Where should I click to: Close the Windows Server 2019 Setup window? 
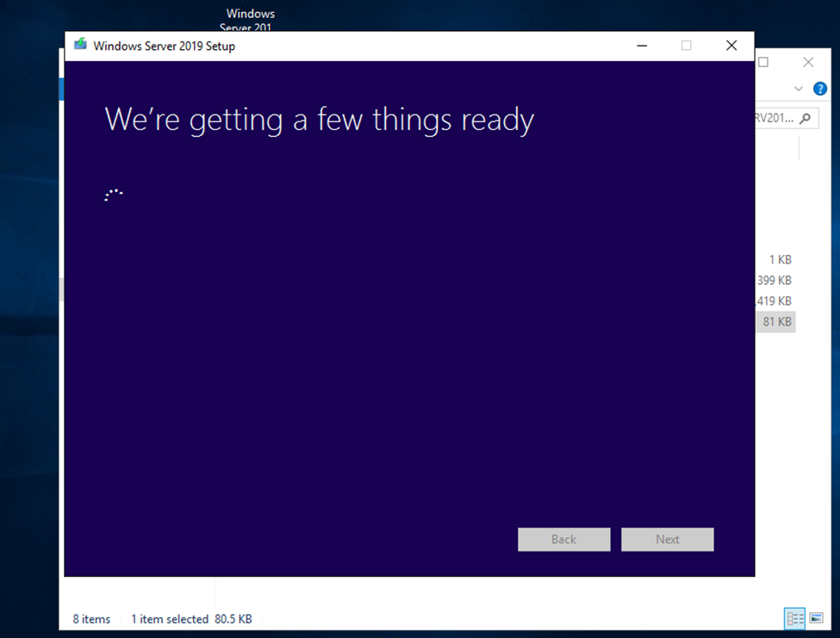click(731, 46)
